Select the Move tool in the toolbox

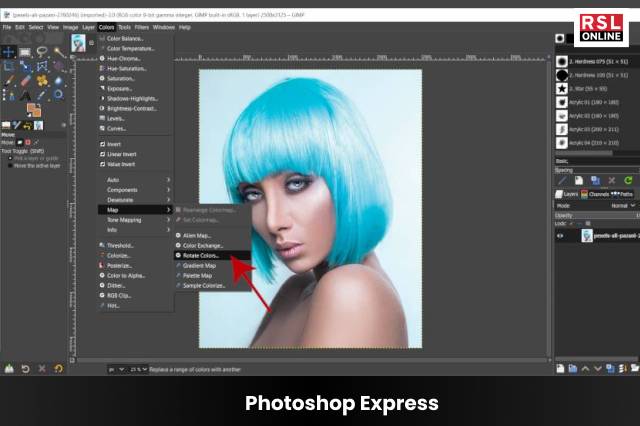[x=8, y=52]
